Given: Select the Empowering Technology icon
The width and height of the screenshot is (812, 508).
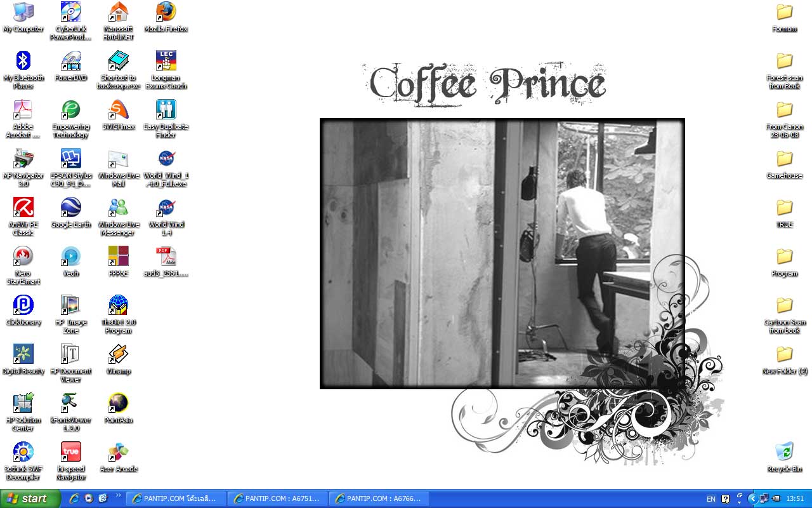Looking at the screenshot, I should [71, 119].
